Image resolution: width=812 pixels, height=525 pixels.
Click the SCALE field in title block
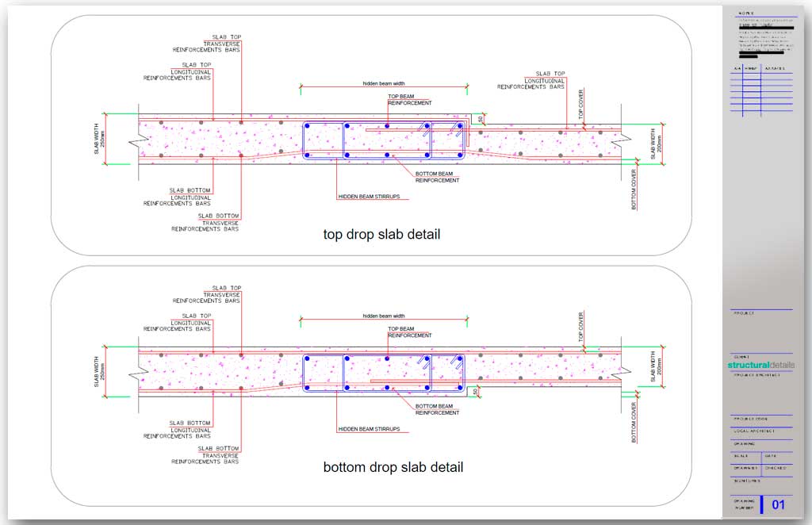pos(741,456)
